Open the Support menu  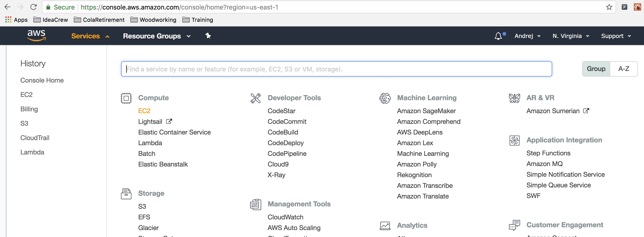point(616,36)
